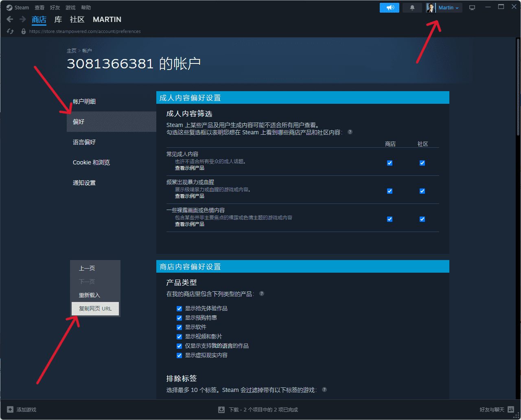Open the friends and chat icon

point(511,409)
